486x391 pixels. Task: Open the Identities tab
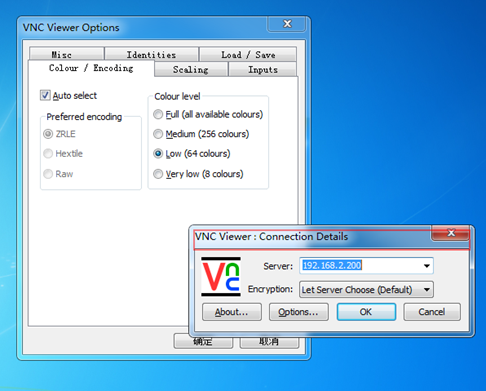point(152,54)
